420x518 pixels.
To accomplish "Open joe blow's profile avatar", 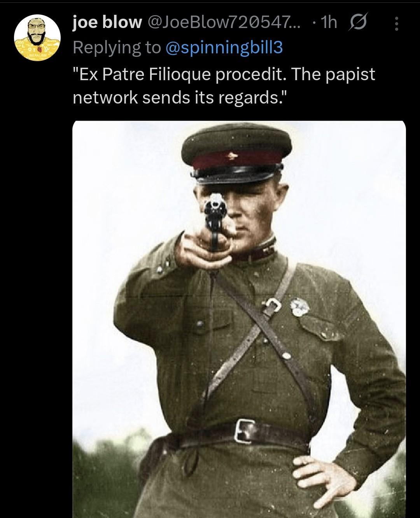I will click(37, 38).
